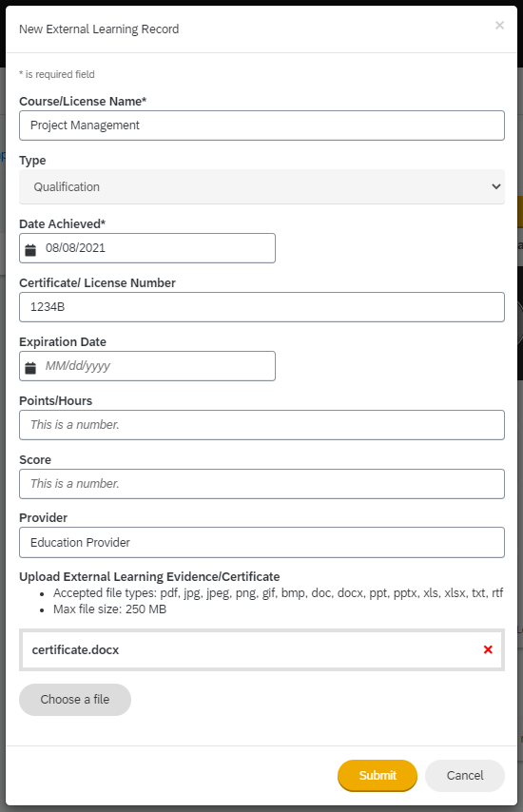Select the uploaded certificate.docx file name

[76, 650]
